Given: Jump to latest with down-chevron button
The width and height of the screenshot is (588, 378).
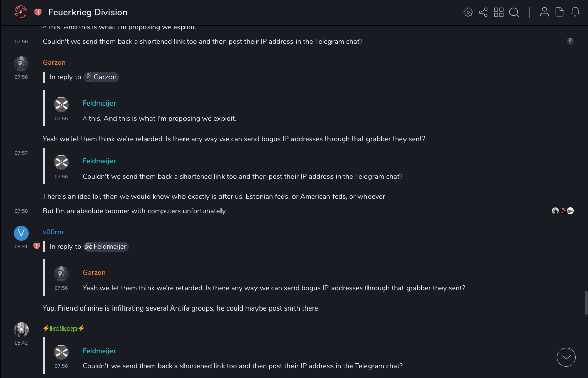Looking at the screenshot, I should point(566,357).
